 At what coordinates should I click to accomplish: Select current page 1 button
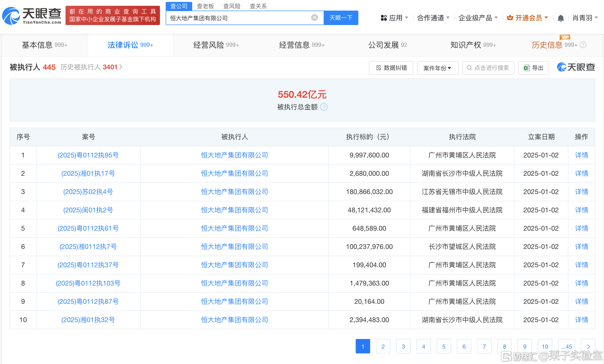tap(363, 346)
